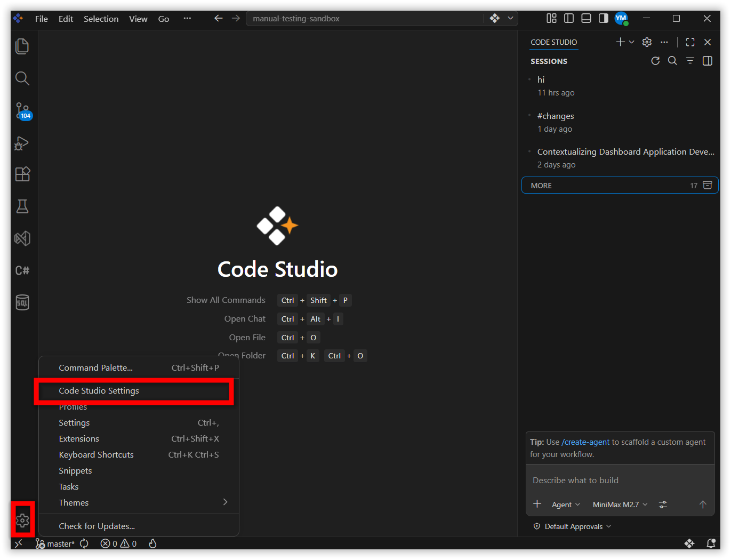Expand title bar Code Studio chevron
The width and height of the screenshot is (731, 560).
510,19
